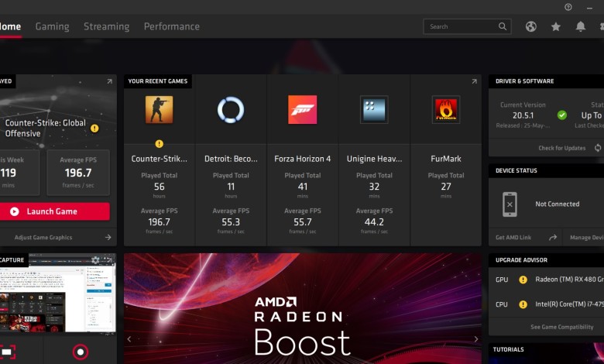
Task: Click the FurMark flame icon
Action: coord(446,110)
